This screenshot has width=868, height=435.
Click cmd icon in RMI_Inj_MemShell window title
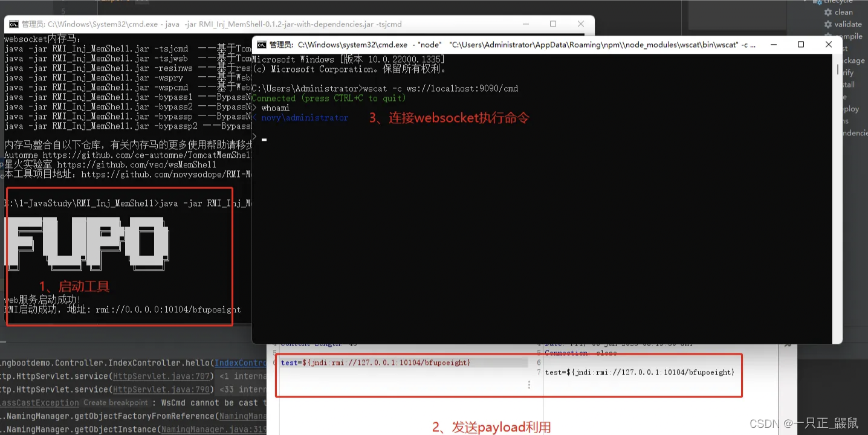(x=13, y=24)
